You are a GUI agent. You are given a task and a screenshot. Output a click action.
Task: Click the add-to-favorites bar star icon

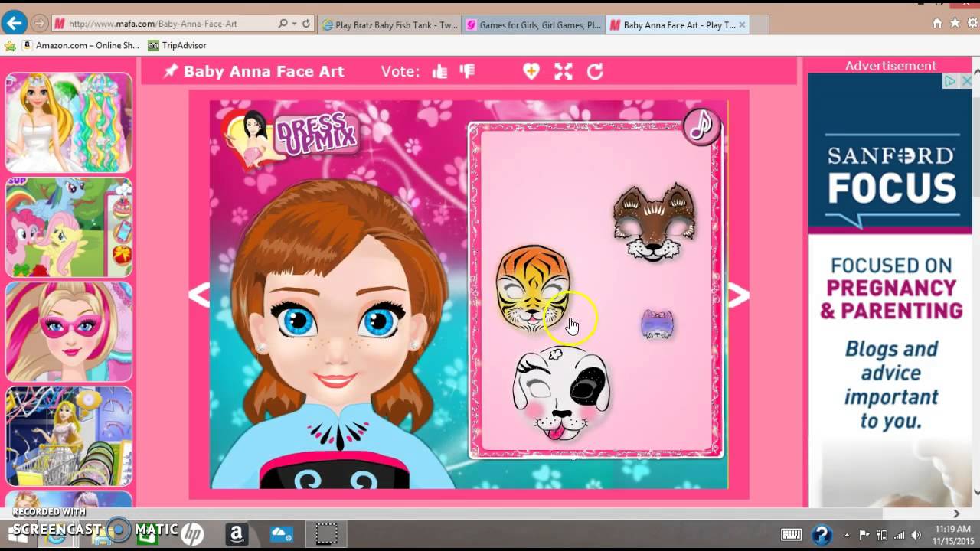[x=10, y=46]
